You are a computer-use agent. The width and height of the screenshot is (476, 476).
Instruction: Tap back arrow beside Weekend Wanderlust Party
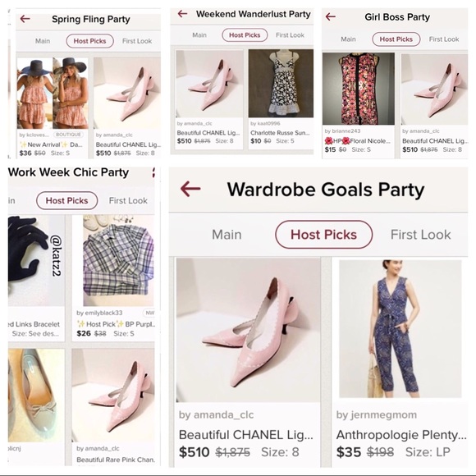point(182,14)
